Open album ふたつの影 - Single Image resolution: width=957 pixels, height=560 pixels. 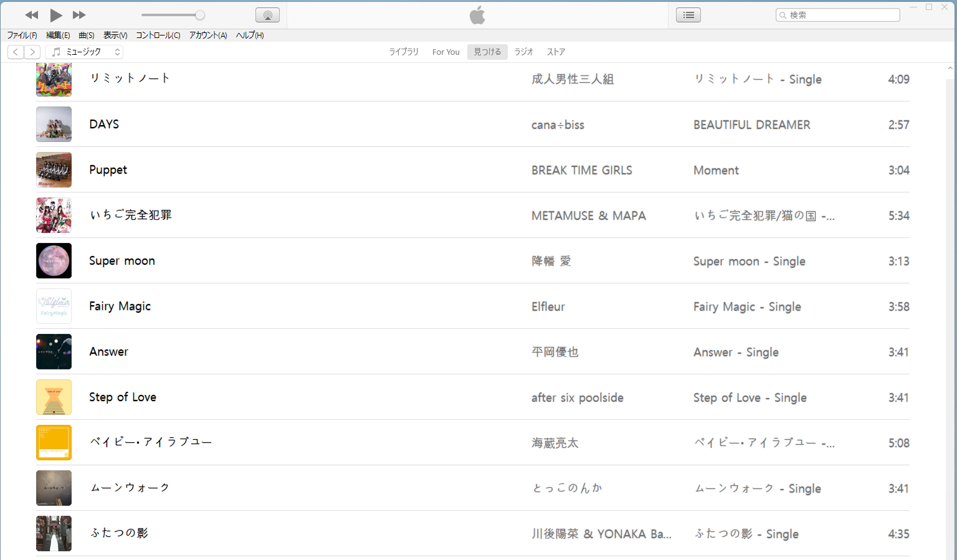(x=746, y=534)
